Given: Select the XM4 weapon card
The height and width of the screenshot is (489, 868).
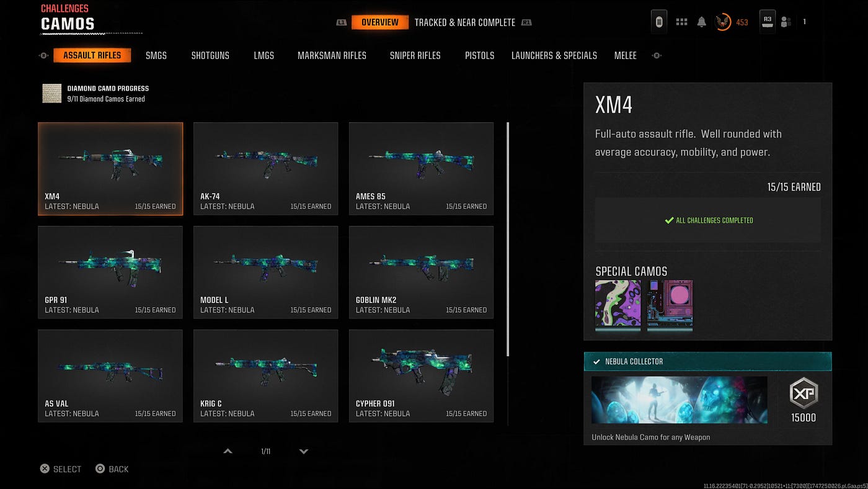Looking at the screenshot, I should click(110, 169).
